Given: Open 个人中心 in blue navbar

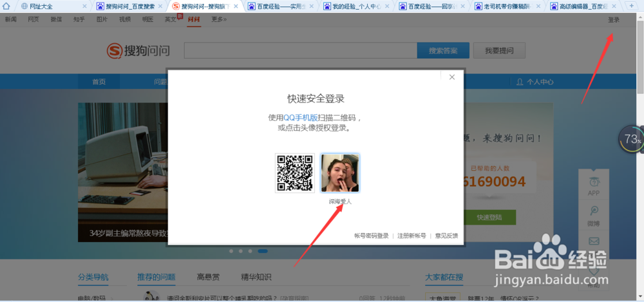Looking at the screenshot, I should tap(535, 82).
